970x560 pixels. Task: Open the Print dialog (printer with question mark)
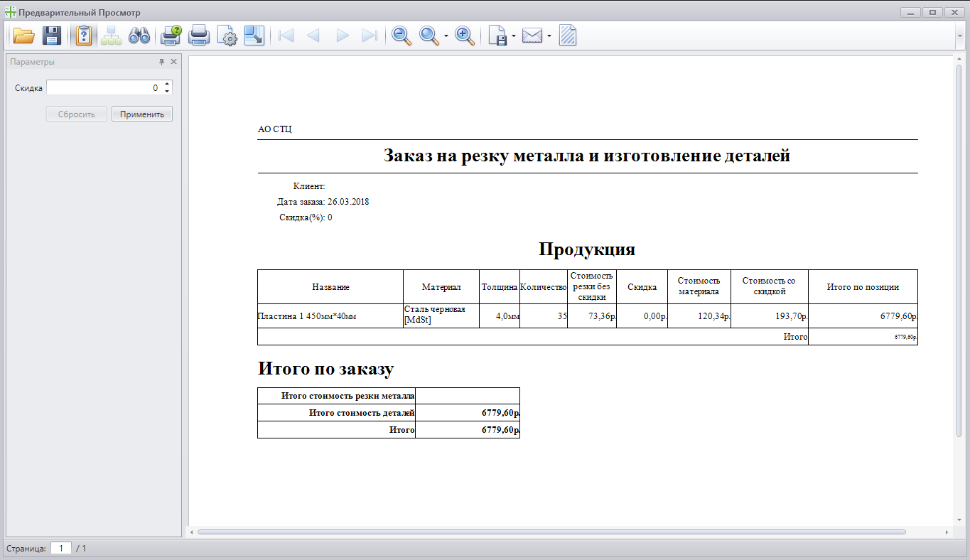(x=171, y=36)
